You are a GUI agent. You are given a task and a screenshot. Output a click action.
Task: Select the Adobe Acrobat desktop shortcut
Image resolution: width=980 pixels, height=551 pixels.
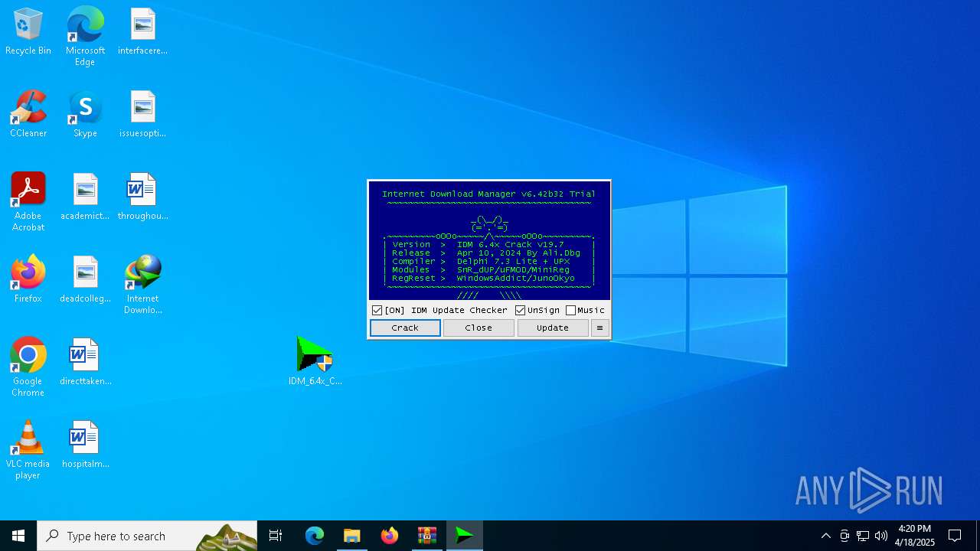[x=28, y=202]
